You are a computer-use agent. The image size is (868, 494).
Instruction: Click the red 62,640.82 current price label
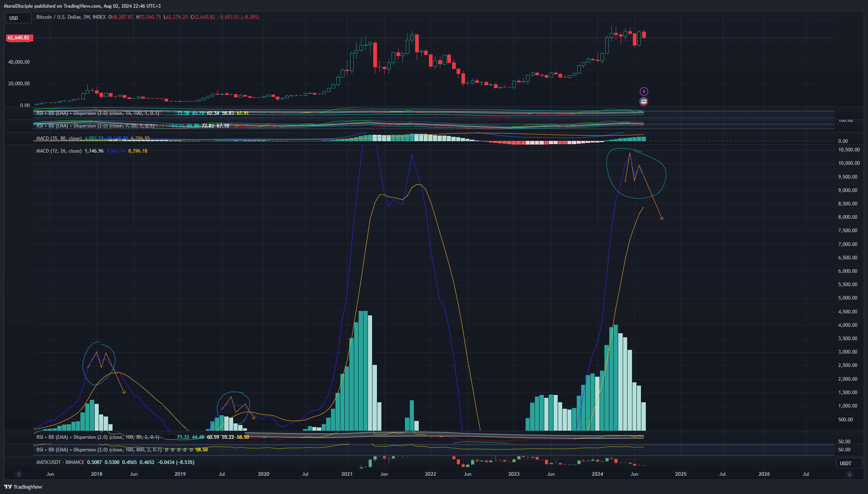pos(19,38)
